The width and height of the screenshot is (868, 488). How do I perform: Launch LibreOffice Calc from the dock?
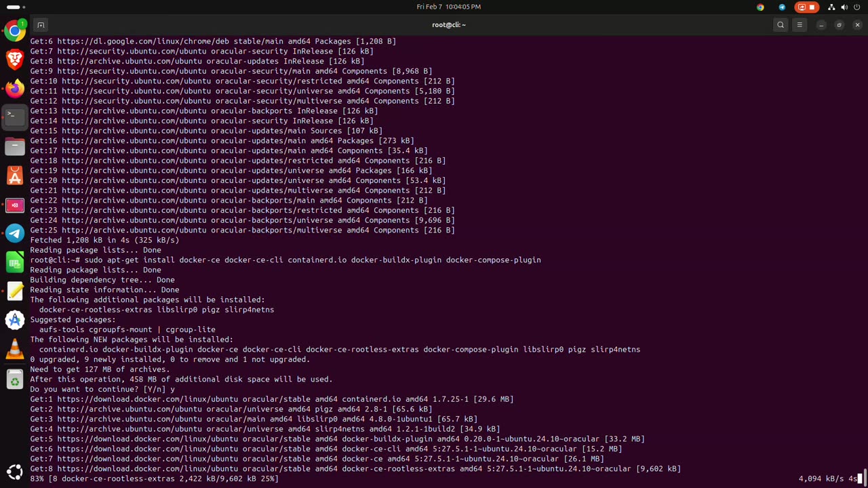[15, 262]
